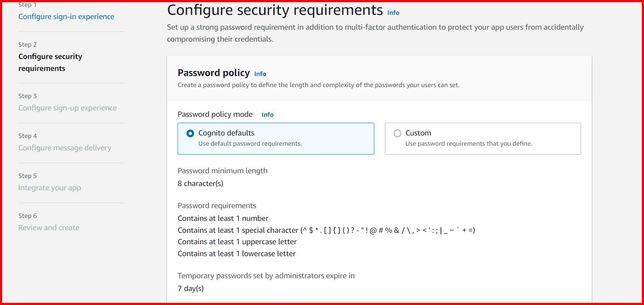Click the Configure security requirements heading

coord(275,10)
